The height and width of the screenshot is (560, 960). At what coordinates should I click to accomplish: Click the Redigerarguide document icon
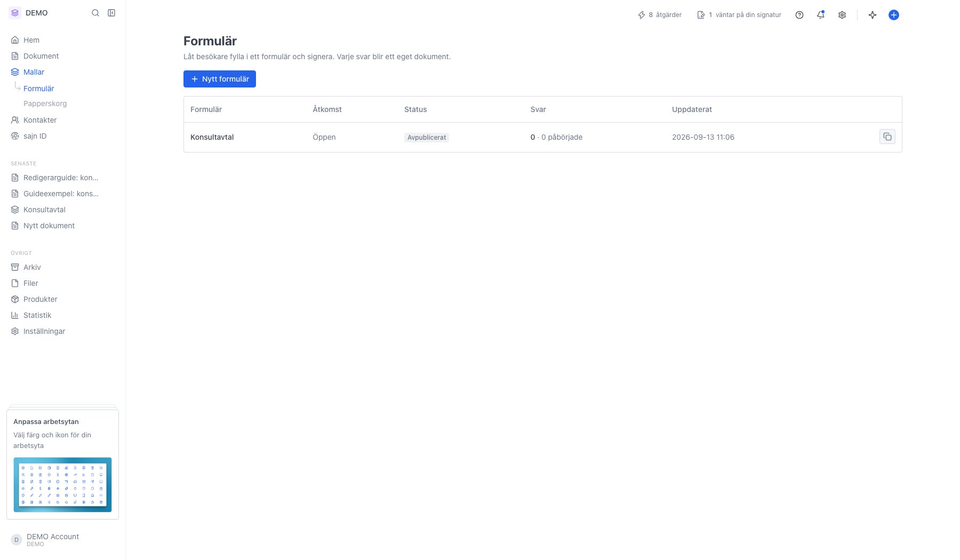(x=15, y=178)
